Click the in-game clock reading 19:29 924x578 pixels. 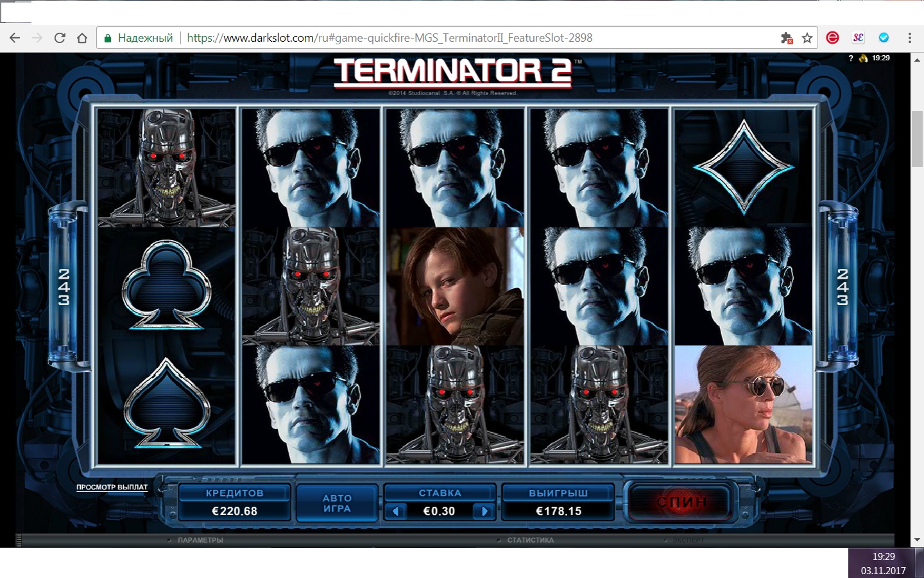pos(880,58)
